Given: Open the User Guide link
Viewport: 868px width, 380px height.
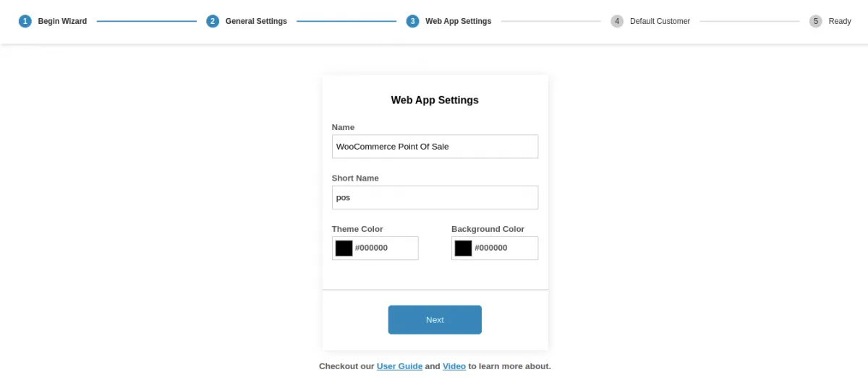Looking at the screenshot, I should click(x=399, y=366).
